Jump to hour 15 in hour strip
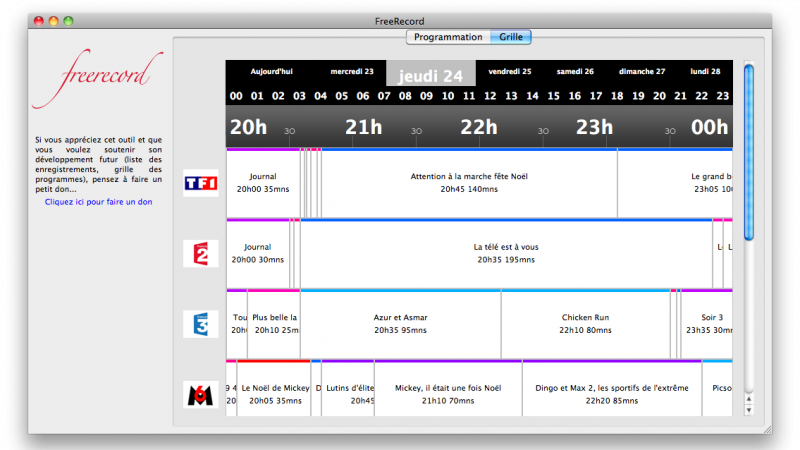 pos(554,96)
